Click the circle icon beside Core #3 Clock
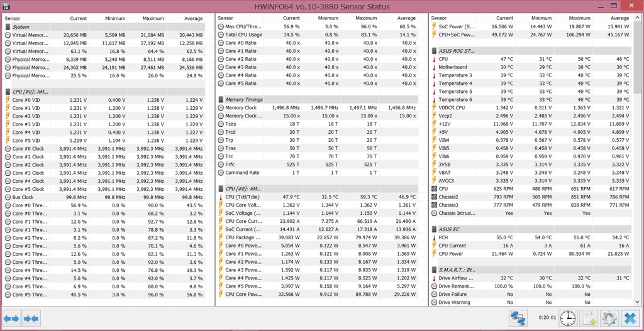The height and width of the screenshot is (331, 644). point(8,173)
